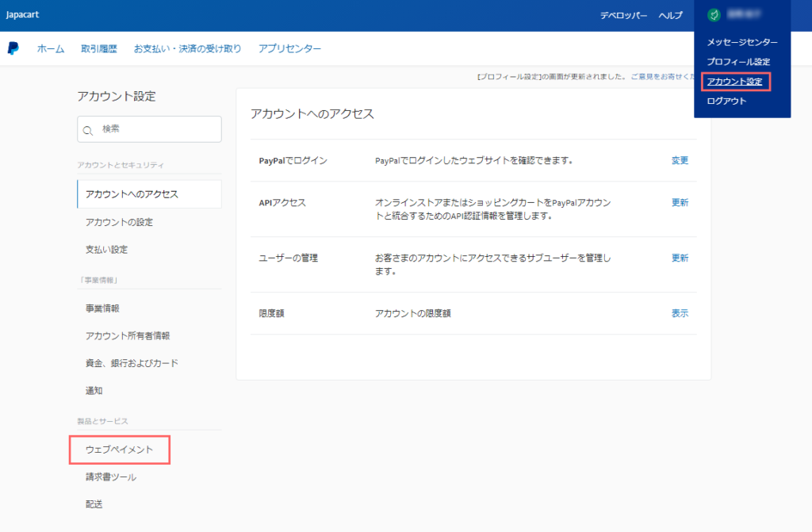The width and height of the screenshot is (812, 532).
Task: Select ログアウト in the dropdown menu
Action: 726,101
